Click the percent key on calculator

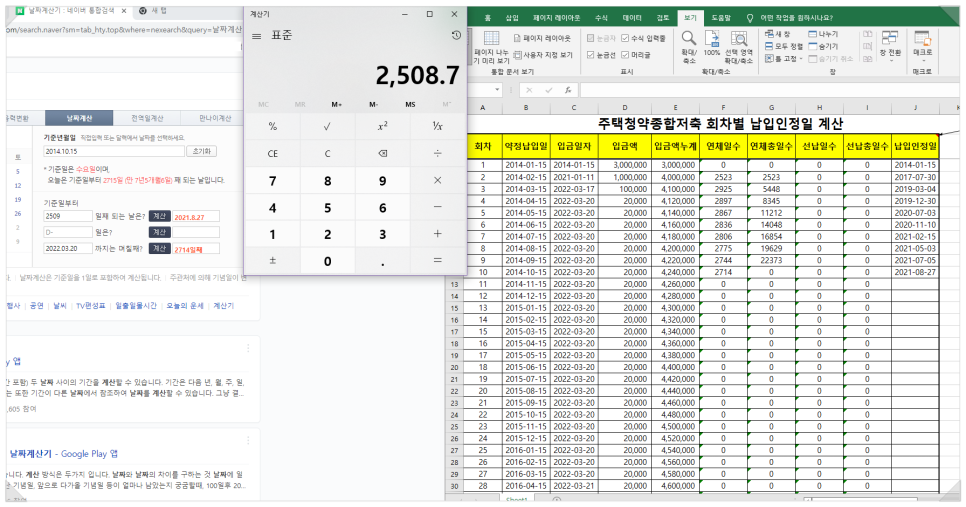click(x=273, y=126)
